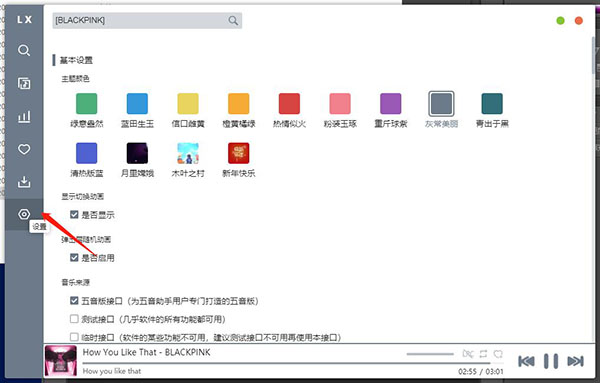Viewport: 600px width, 383px height.
Task: Click the lyric line 'How you like that'
Action: pos(112,371)
